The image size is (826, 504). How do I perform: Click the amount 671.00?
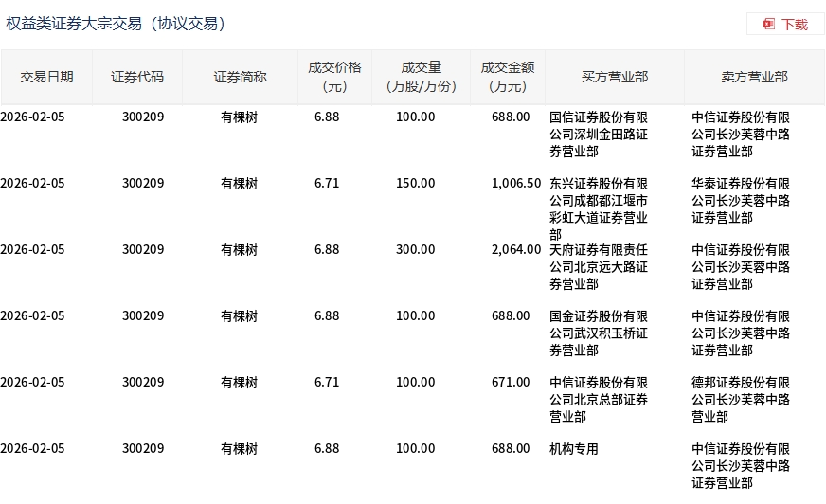511,383
